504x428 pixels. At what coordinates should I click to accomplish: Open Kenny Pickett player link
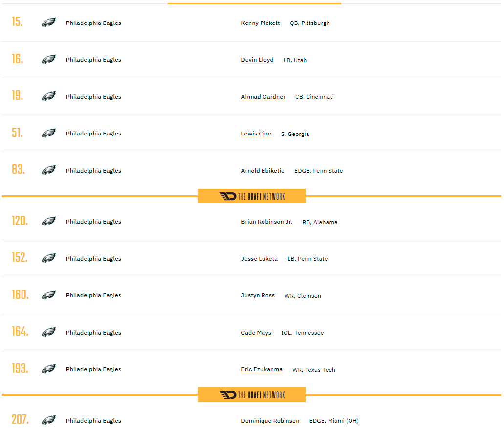pos(261,23)
